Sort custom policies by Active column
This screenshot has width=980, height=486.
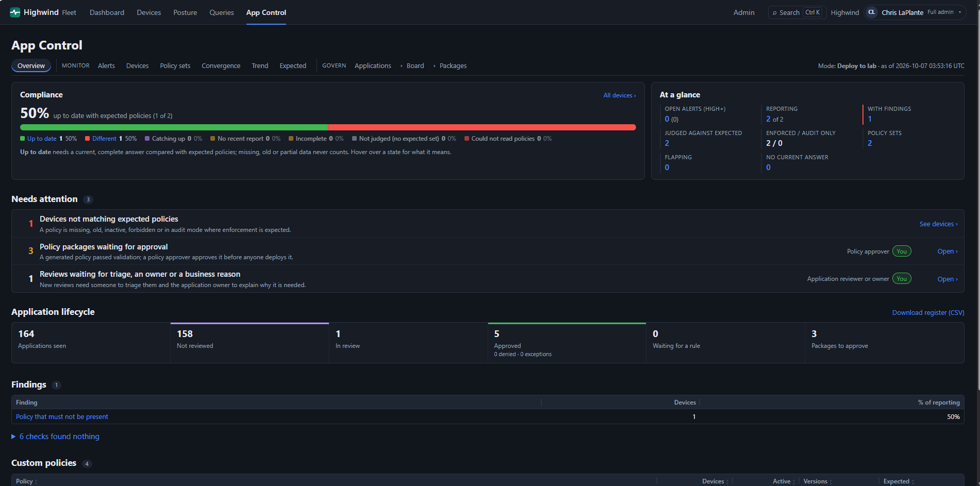click(x=784, y=481)
